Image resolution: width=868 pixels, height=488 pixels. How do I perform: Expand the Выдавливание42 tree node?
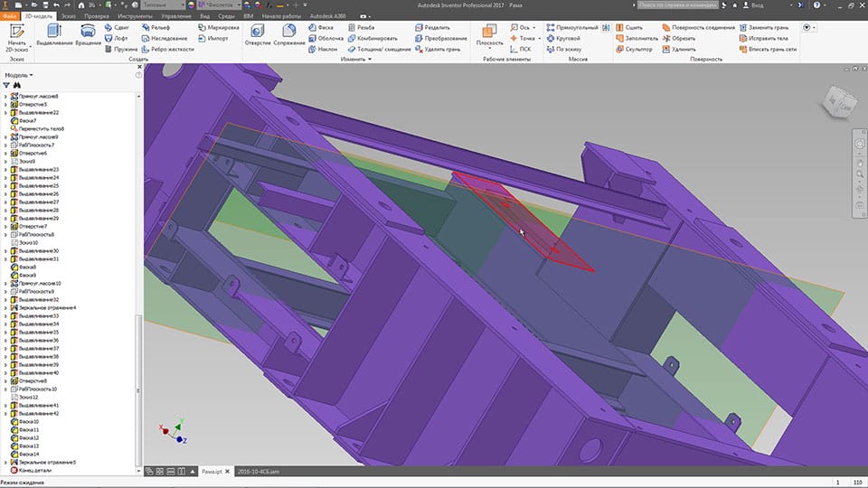[5, 414]
